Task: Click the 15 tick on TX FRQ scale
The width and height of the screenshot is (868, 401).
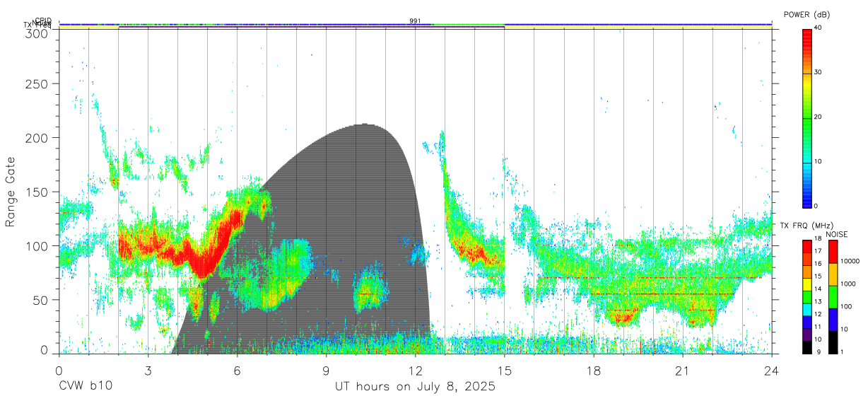Action: click(x=818, y=276)
